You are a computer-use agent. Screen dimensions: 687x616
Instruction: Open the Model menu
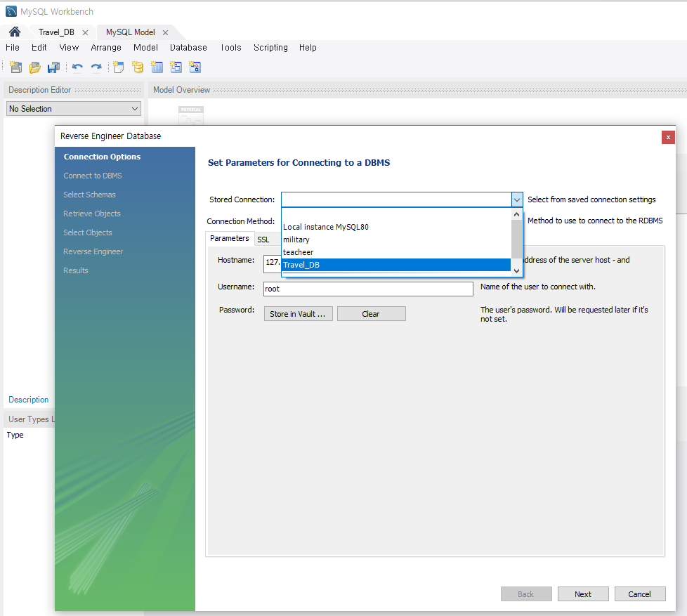pos(145,47)
